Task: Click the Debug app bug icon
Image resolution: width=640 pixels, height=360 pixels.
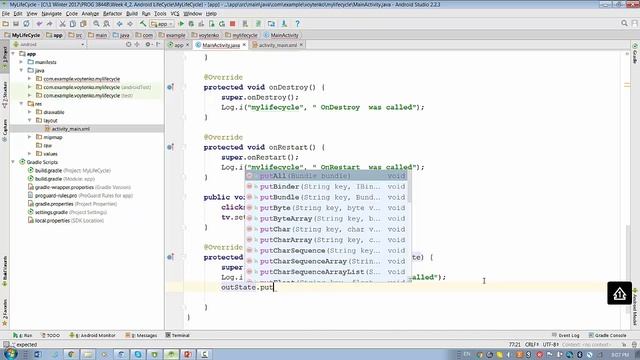Action: [191, 24]
